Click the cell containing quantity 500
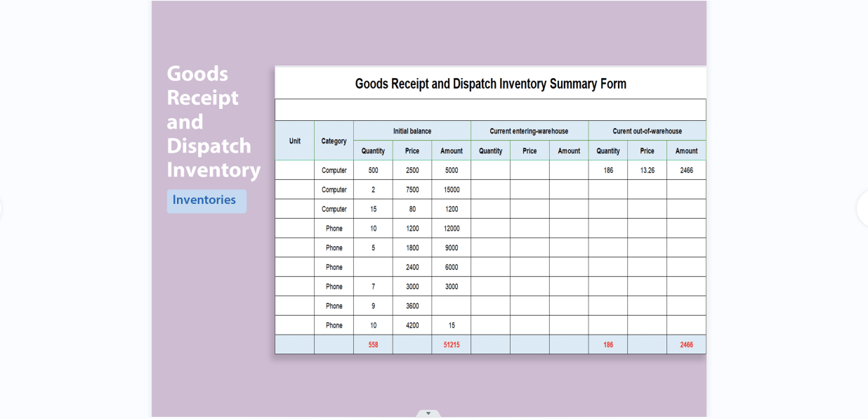The width and height of the screenshot is (868, 419). click(372, 169)
